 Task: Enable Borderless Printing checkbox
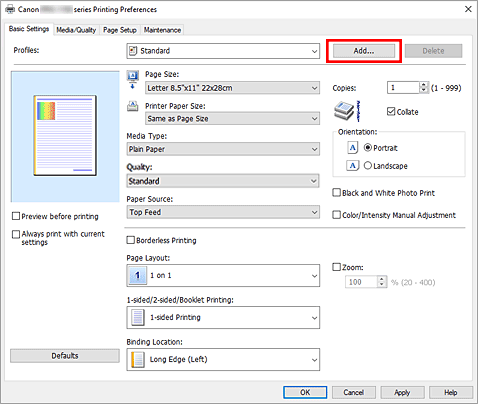131,240
